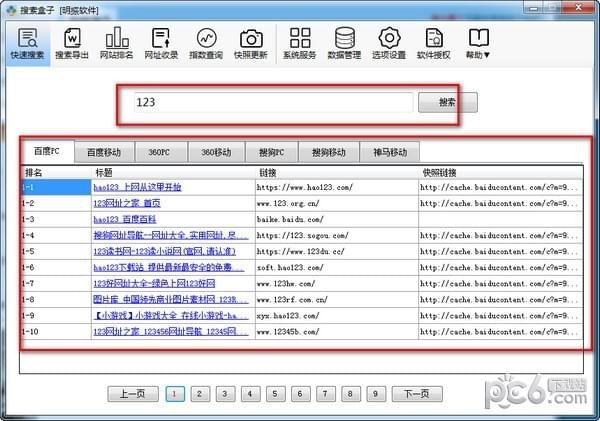Select rank cell 1-1
Viewport: 600px width, 421px height.
[56, 187]
